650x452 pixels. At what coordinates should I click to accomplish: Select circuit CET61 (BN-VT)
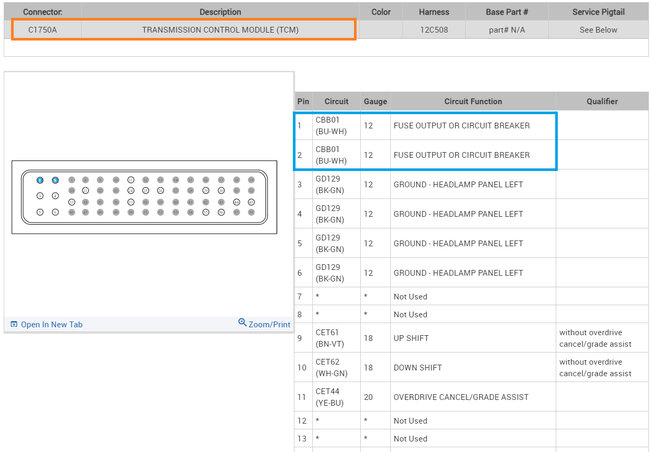(330, 338)
